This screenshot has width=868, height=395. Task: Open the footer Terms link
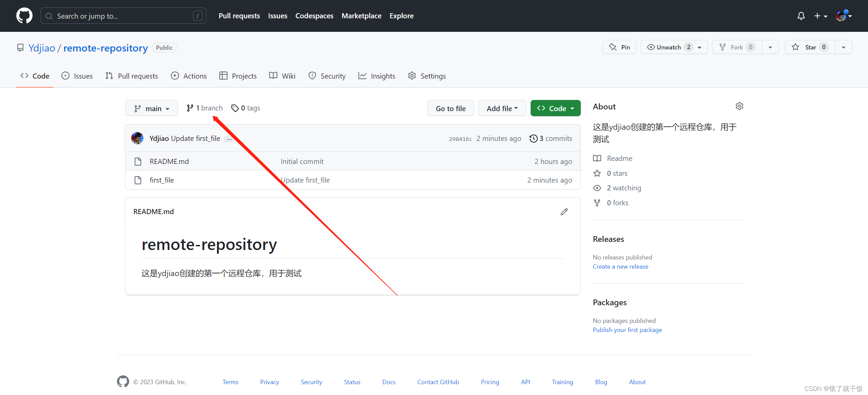pos(230,382)
